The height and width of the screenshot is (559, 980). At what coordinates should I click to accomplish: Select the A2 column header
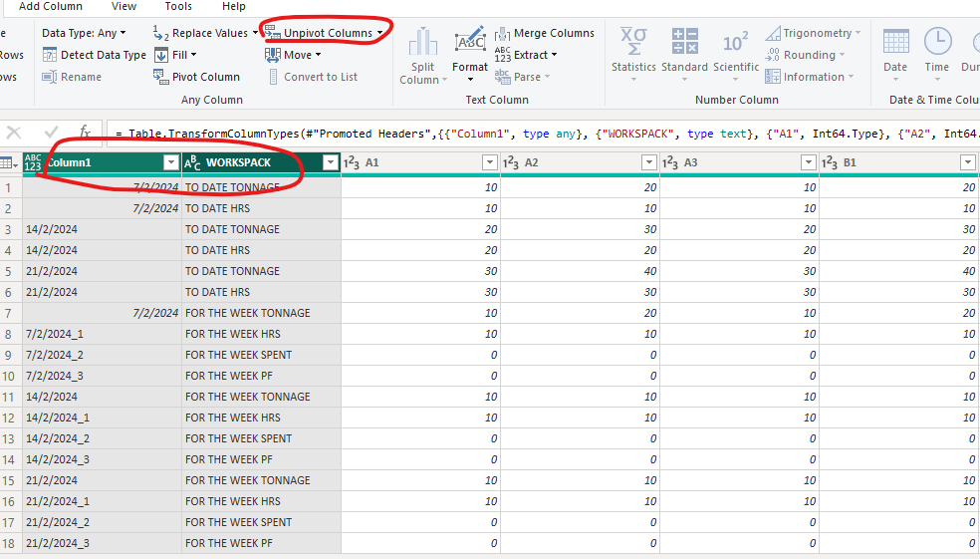pos(579,162)
